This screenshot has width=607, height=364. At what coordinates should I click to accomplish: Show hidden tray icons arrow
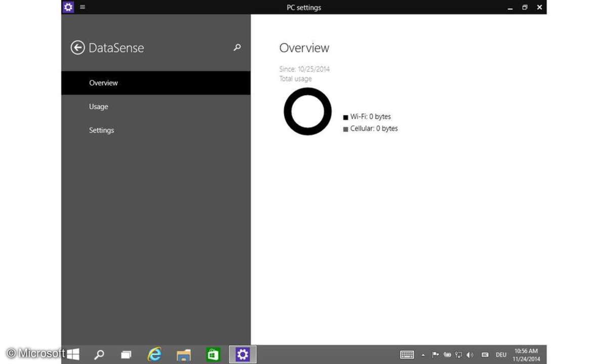(x=423, y=355)
